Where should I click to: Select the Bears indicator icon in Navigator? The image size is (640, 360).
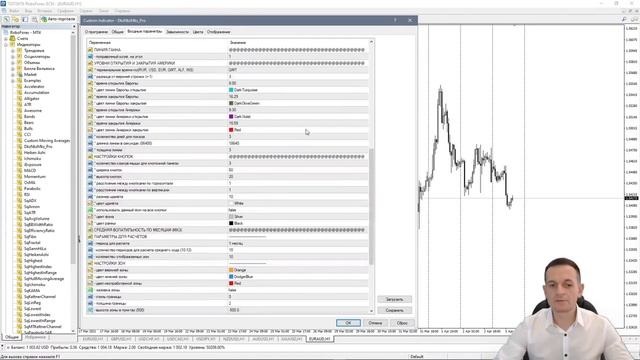click(19, 122)
